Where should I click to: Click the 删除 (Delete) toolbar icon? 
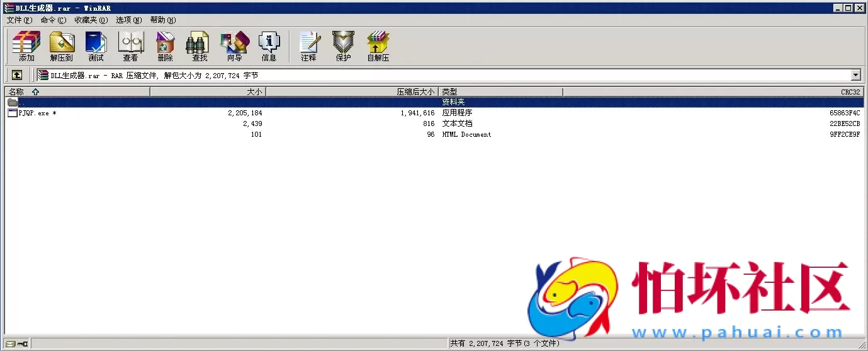coord(166,46)
